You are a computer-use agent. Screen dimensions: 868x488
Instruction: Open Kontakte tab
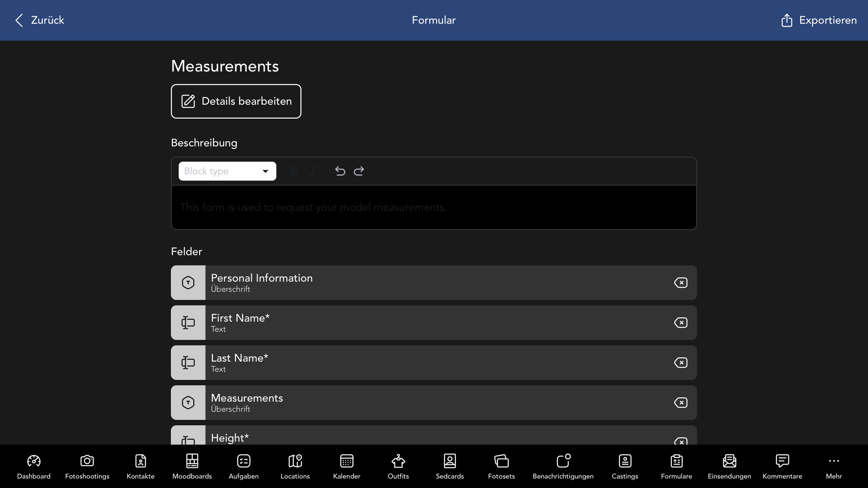pos(140,467)
